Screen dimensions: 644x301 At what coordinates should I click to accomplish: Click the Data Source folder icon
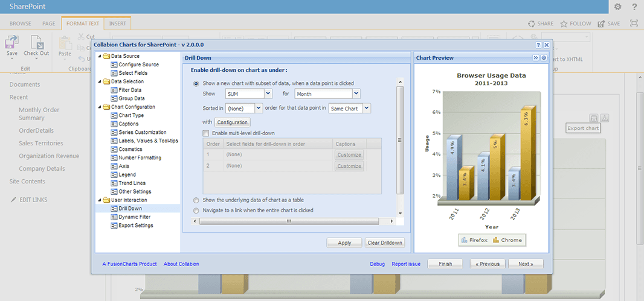click(106, 56)
